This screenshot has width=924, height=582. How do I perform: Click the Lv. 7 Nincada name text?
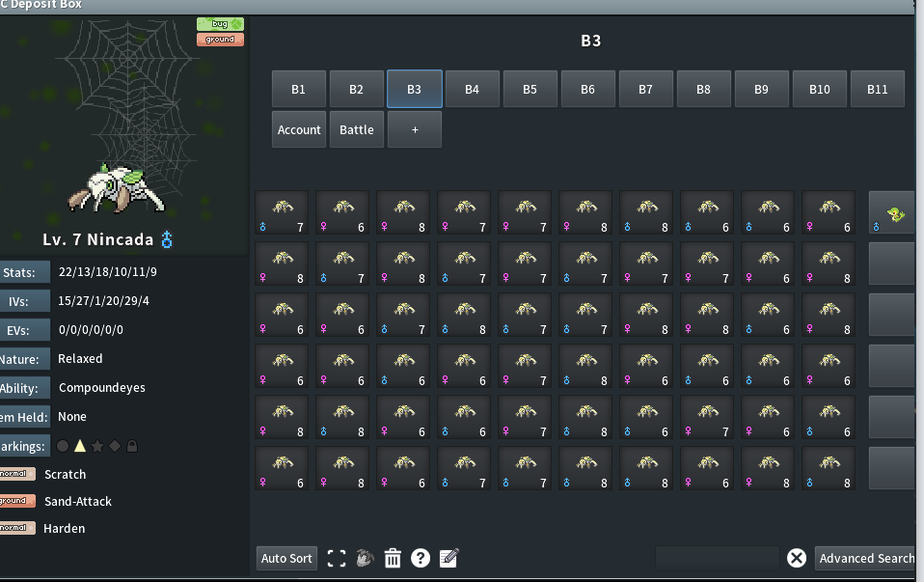(97, 239)
